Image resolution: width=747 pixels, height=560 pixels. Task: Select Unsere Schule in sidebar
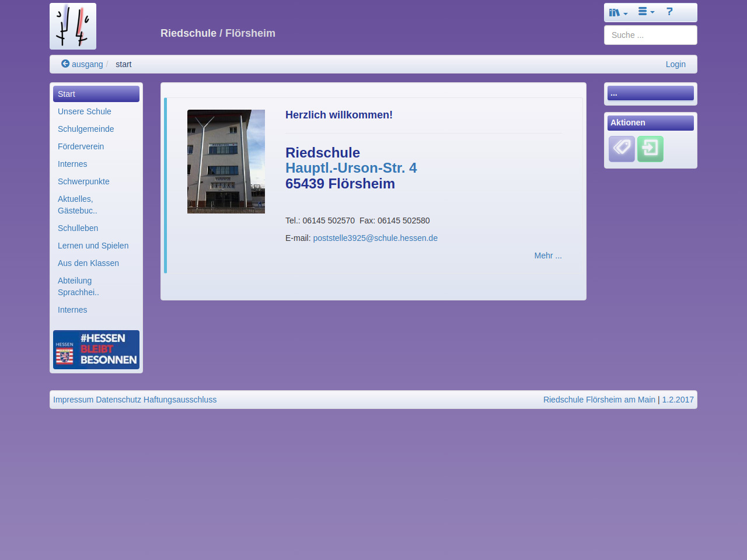coord(85,111)
